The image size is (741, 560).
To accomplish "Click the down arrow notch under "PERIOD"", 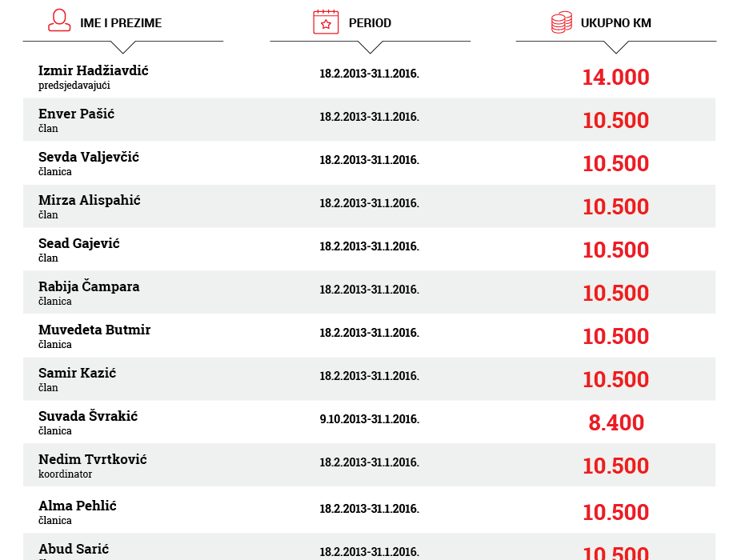I will [370, 46].
